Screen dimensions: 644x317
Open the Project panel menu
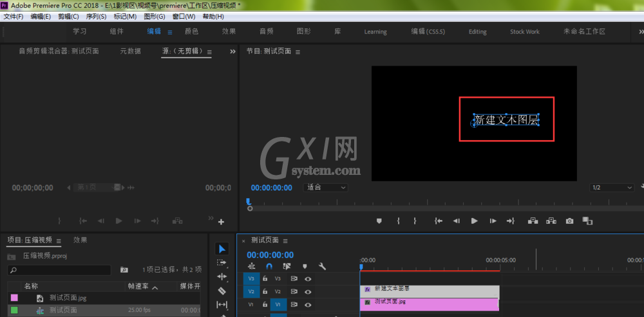coord(59,240)
